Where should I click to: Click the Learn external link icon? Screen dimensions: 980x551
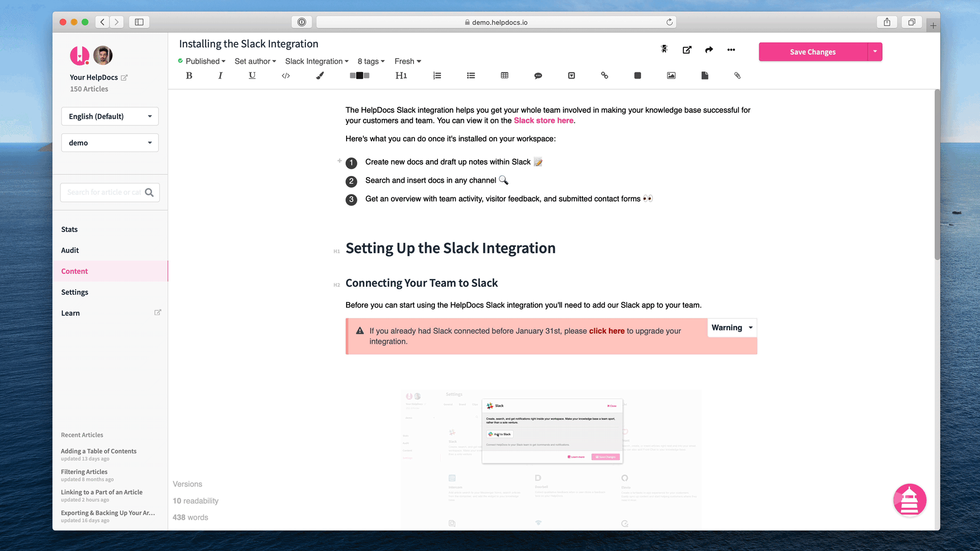158,312
